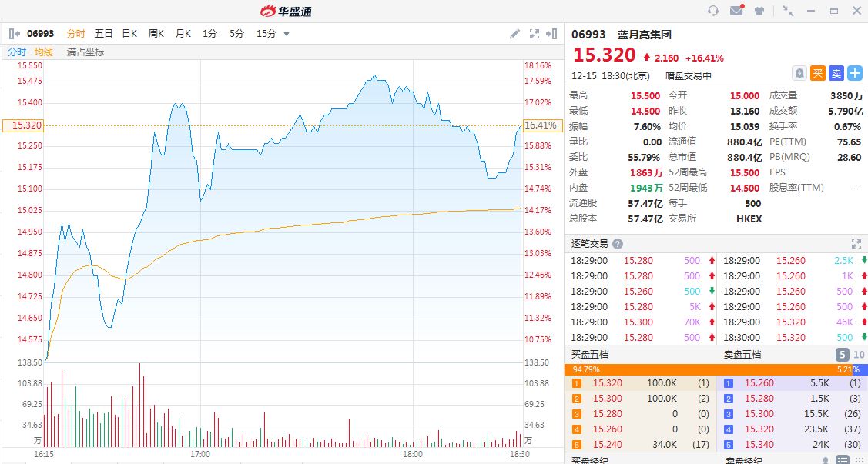Toggle the 均线 average line display
This screenshot has width=868, height=464.
pyautogui.click(x=44, y=52)
